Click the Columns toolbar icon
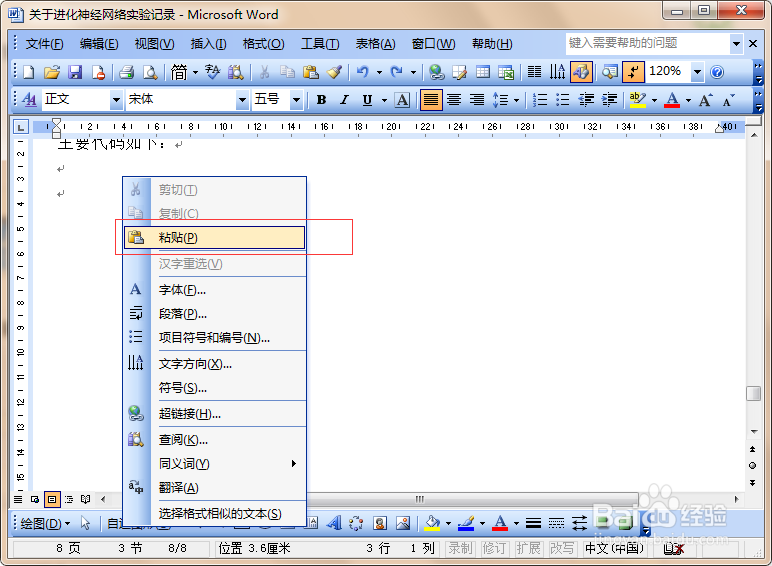Viewport: 772px width, 566px height. (534, 72)
